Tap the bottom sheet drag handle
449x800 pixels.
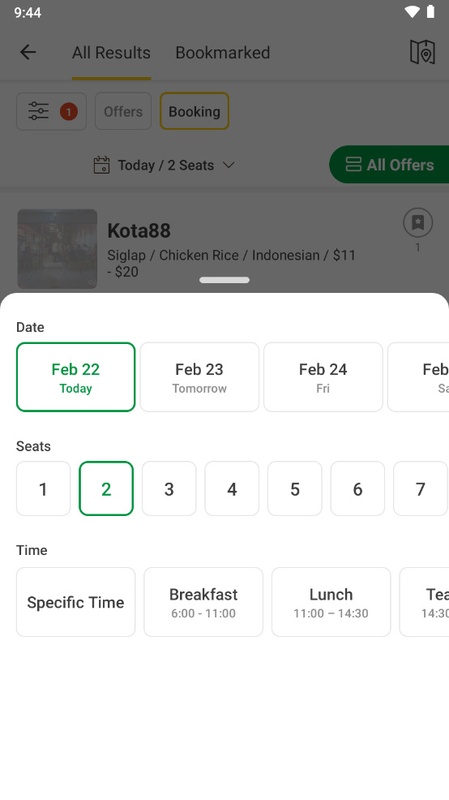(224, 280)
